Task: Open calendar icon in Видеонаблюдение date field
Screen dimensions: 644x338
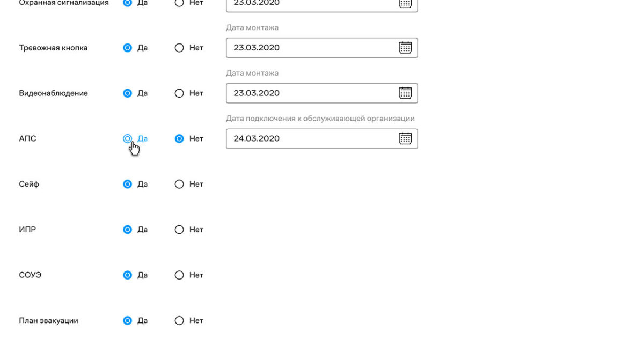Action: [405, 93]
